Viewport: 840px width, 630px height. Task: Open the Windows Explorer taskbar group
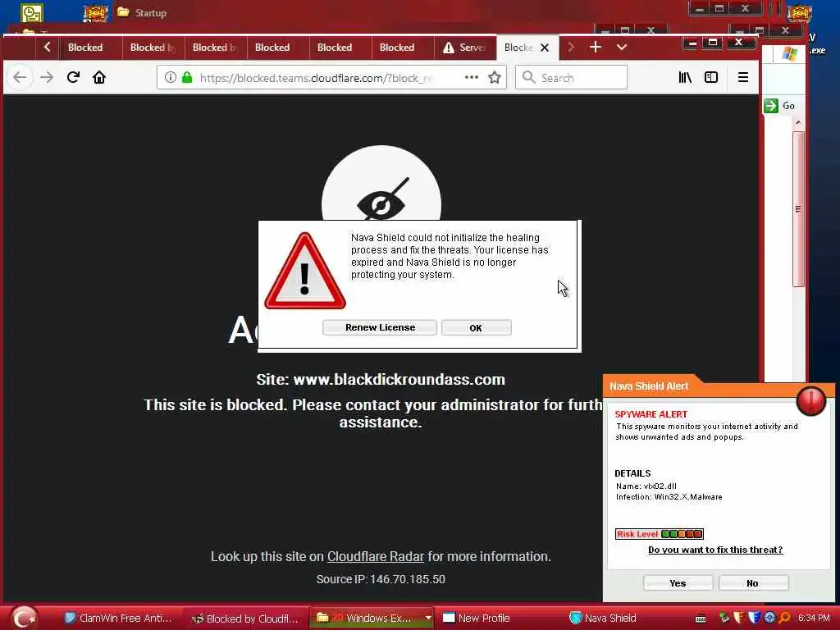pos(367,619)
